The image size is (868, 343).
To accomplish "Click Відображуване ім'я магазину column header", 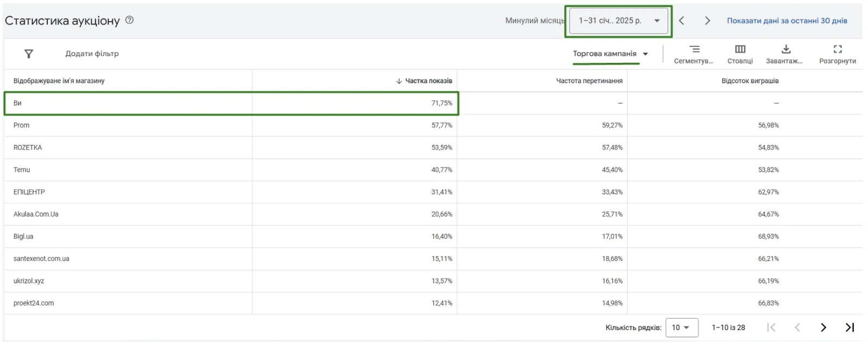I will pyautogui.click(x=59, y=81).
